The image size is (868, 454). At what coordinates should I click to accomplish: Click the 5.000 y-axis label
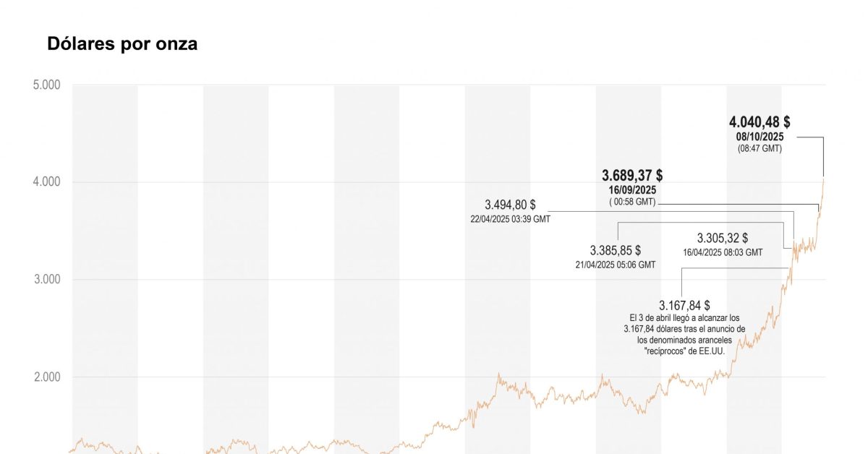click(x=46, y=85)
